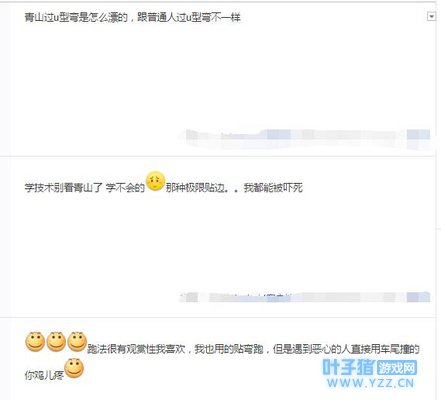Select the first post text about 青山过u型弯
This screenshot has height=400, width=441.
pyautogui.click(x=132, y=17)
